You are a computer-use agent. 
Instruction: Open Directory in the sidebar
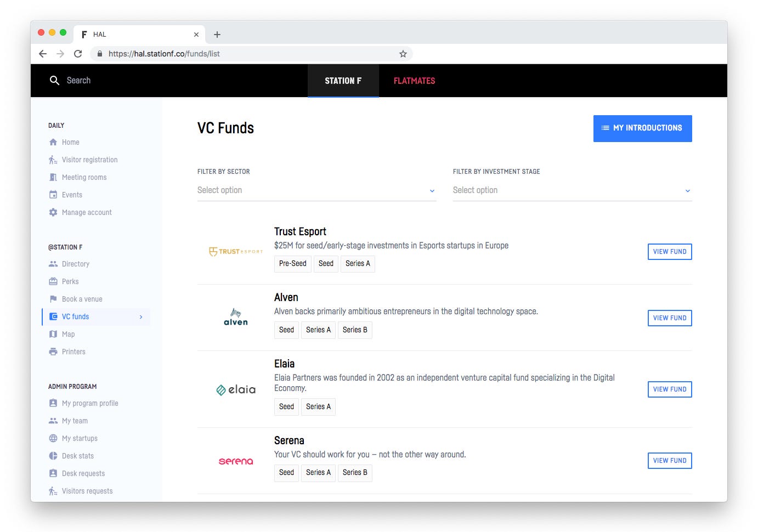tap(76, 264)
